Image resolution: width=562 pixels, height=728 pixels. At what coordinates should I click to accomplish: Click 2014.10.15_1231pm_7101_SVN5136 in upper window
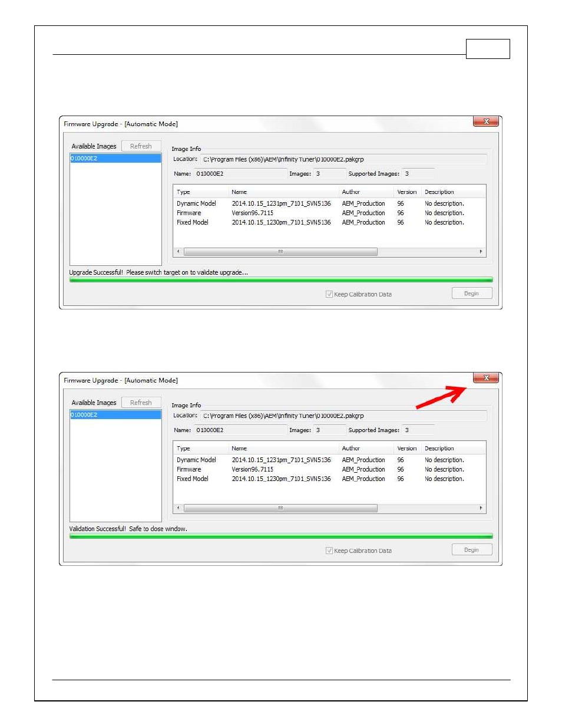pos(282,204)
